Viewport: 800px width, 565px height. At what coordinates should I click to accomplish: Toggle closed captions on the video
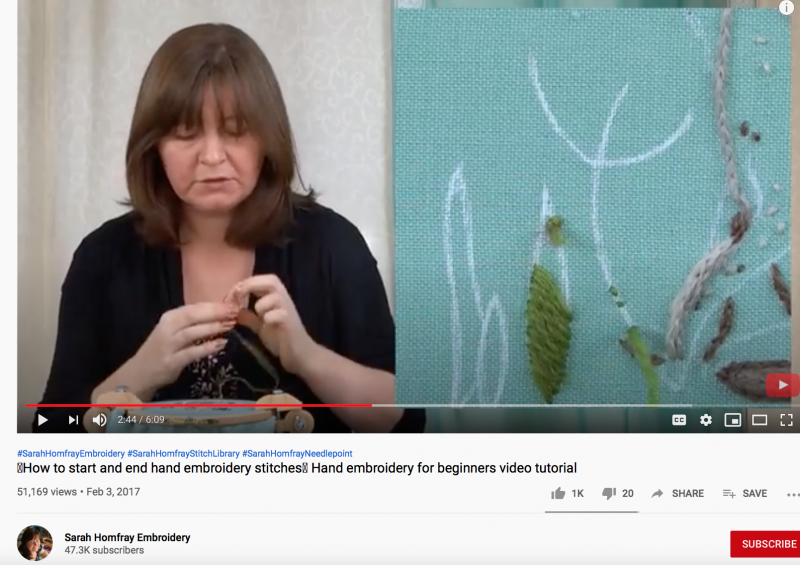(679, 420)
